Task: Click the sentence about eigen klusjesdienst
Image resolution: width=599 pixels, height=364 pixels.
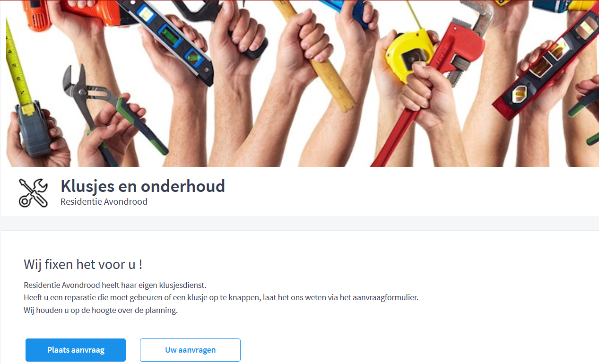Action: click(x=115, y=286)
